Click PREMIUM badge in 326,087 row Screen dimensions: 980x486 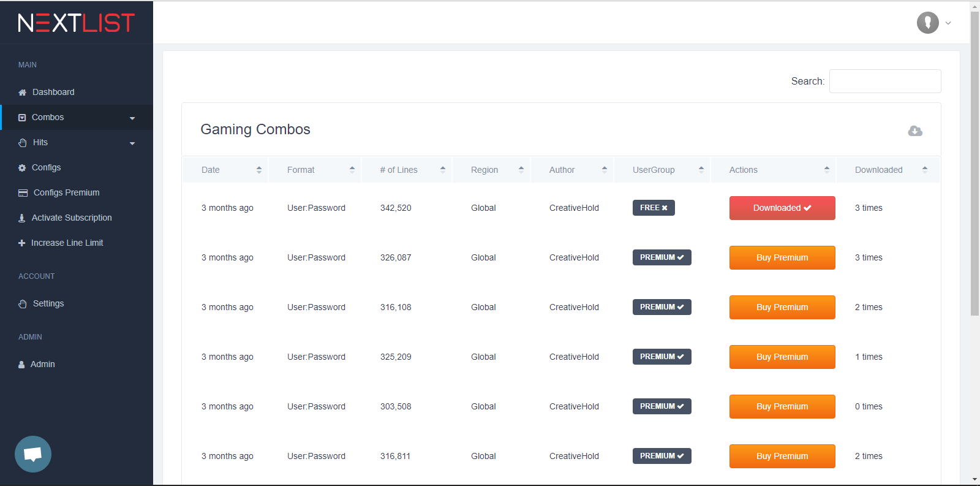click(662, 257)
